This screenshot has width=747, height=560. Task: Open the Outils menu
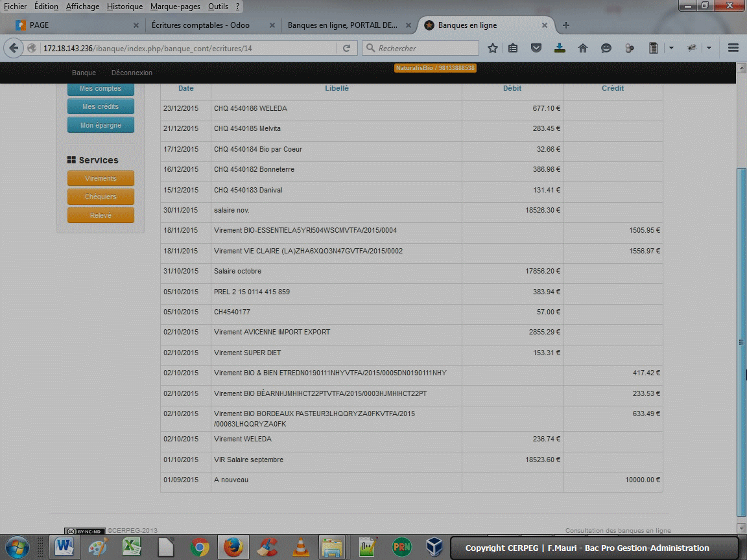coord(218,6)
